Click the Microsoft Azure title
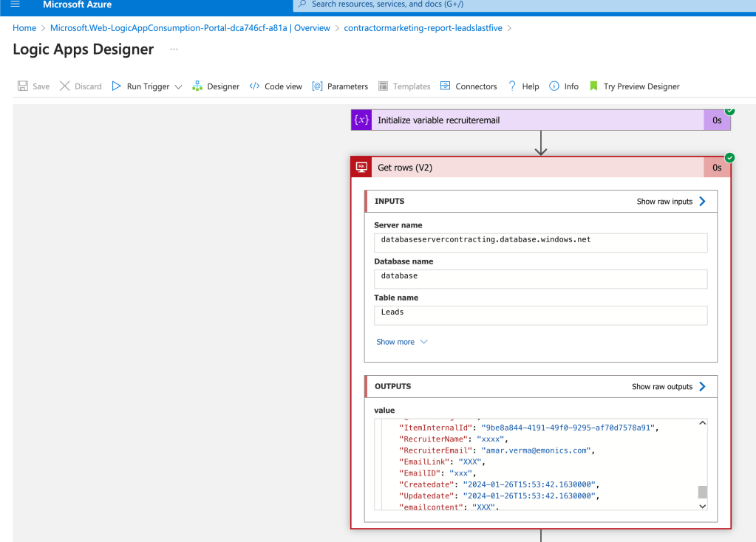This screenshot has height=542, width=756. tap(77, 4)
